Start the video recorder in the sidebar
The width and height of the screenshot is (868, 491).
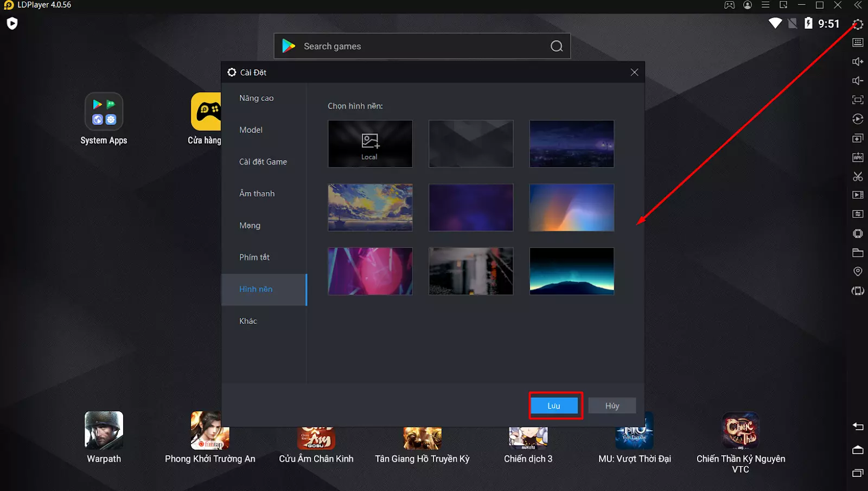858,195
